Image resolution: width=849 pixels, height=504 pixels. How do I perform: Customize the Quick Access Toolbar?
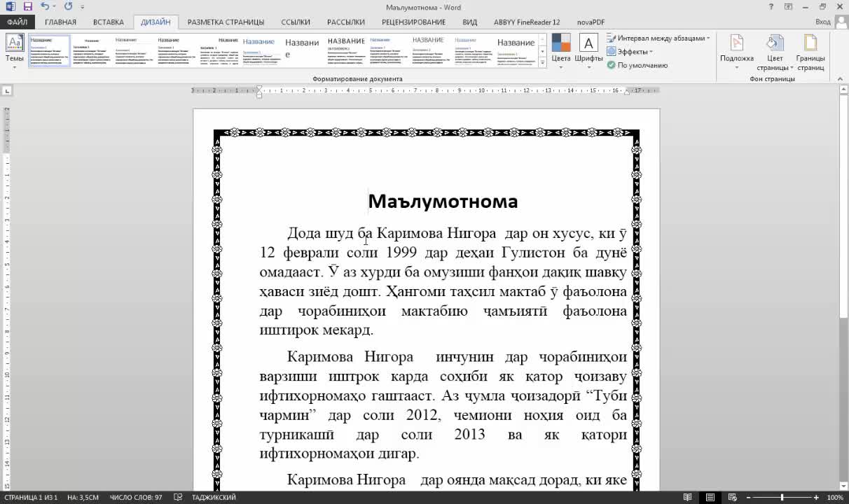[82, 7]
